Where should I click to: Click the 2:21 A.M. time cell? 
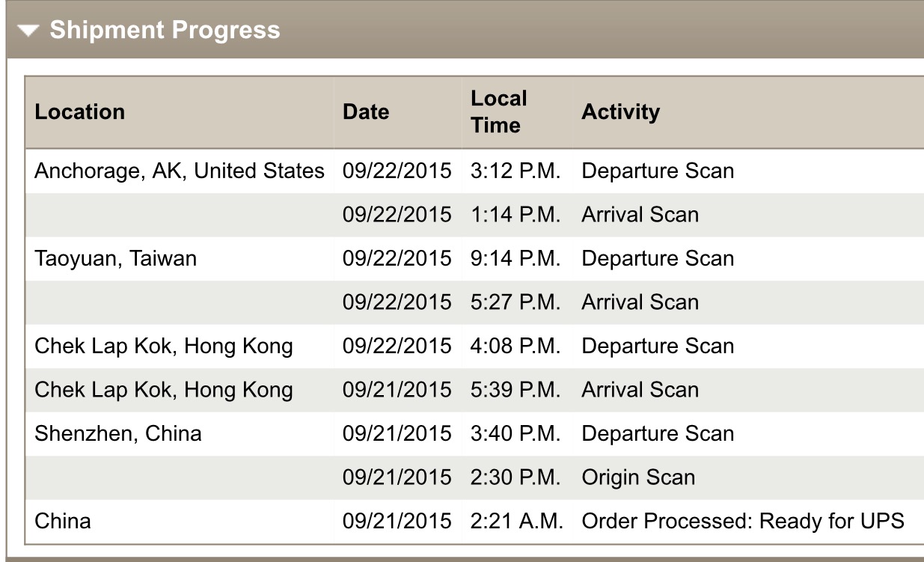coord(516,521)
